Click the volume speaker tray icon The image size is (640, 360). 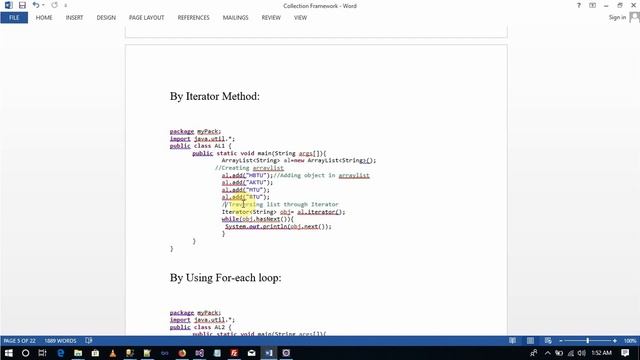coord(581,353)
